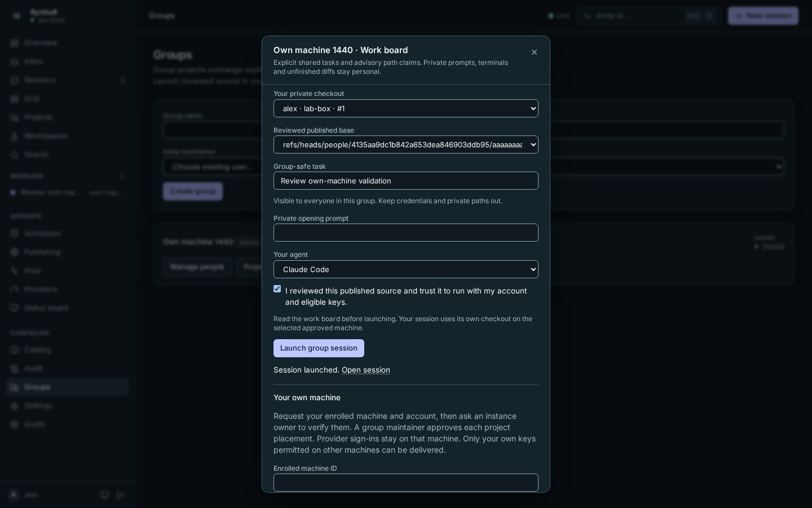
Task: Open the Reviewed published base dropdown
Action: pos(406,144)
